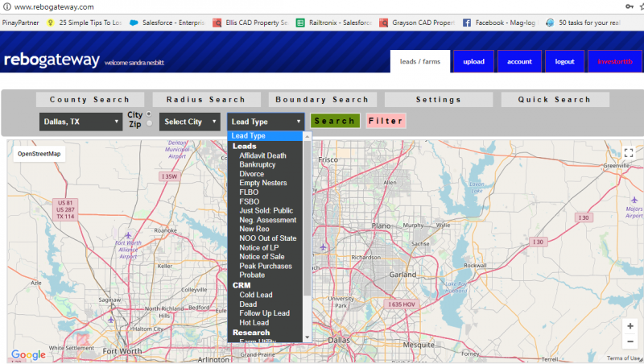Open Ellis CAD Property Search bookmark
Viewport: 644px width, 364px height.
[x=250, y=23]
